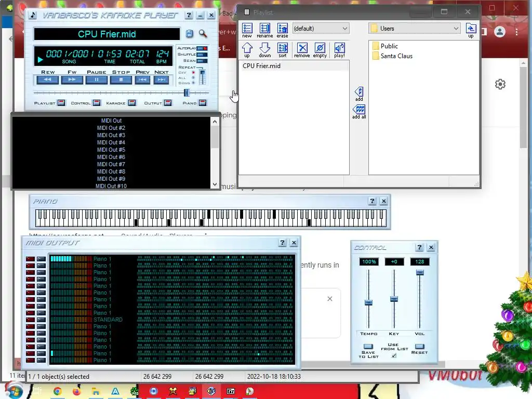Click the floppy disk save icon
The width and height of the screenshot is (532, 399).
[x=189, y=33]
